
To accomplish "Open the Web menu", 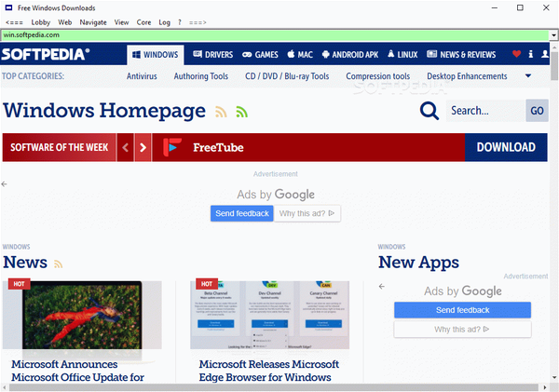I will [65, 22].
